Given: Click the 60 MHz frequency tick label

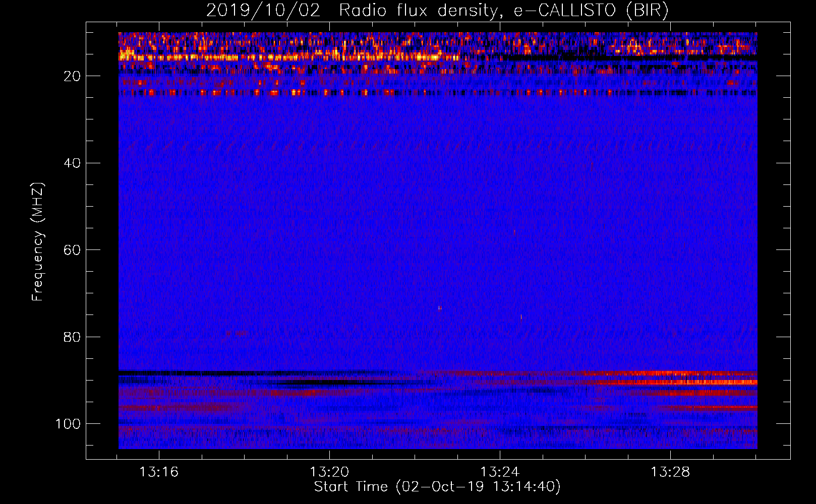Looking at the screenshot, I should point(72,250).
